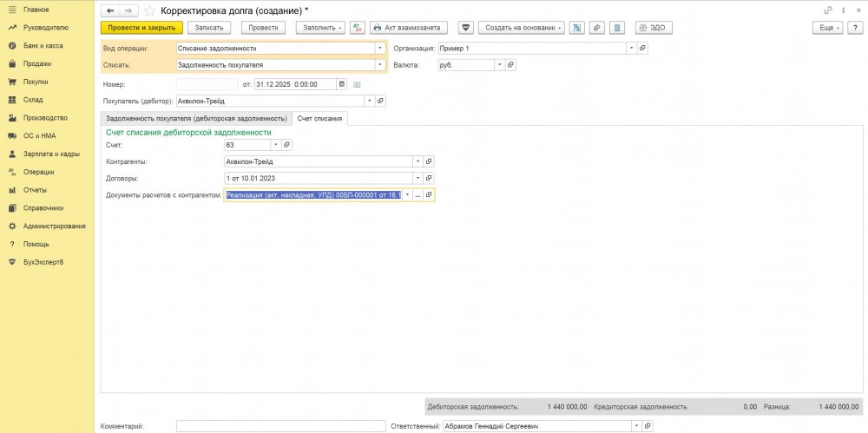Open the Дт/Кт postings view icon

[358, 28]
